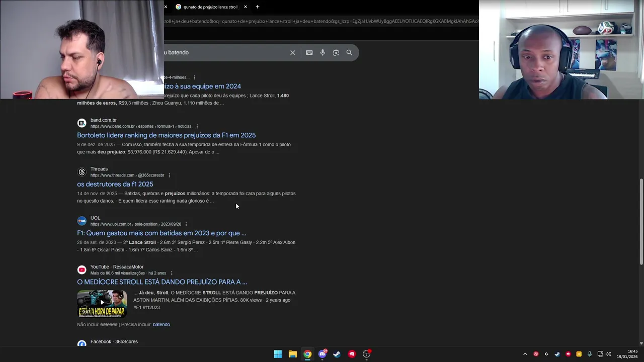The height and width of the screenshot is (362, 644).
Task: Open more options for band.com.br result
Action: (x=197, y=126)
